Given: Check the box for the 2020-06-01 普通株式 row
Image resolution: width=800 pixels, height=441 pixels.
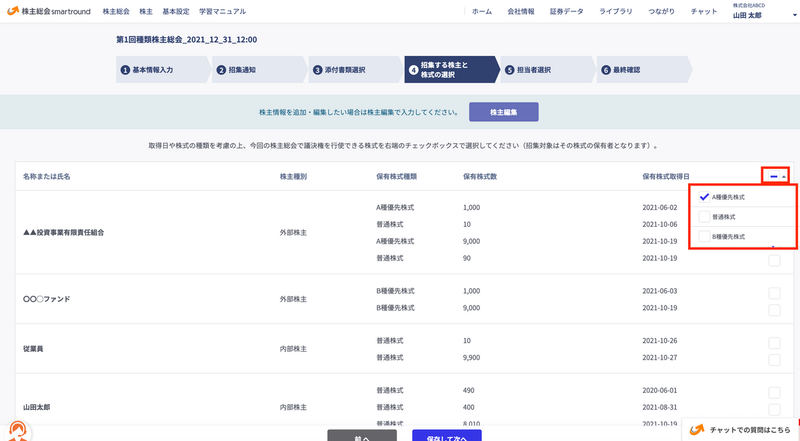Looking at the screenshot, I should [774, 392].
